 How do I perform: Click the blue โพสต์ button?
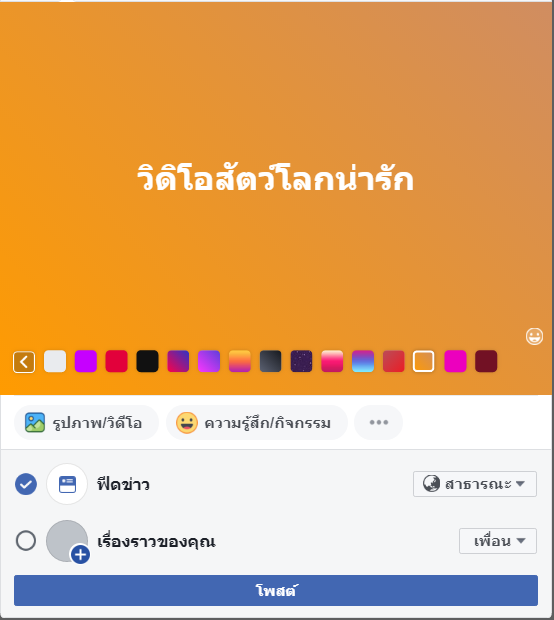click(276, 590)
